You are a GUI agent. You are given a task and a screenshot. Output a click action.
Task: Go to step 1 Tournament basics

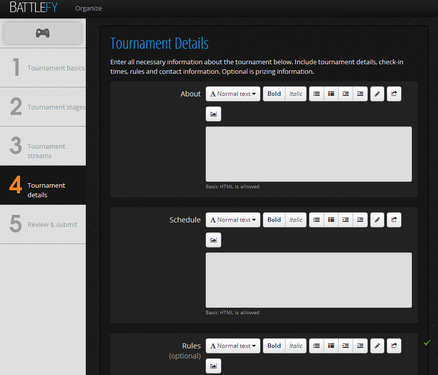tap(43, 68)
